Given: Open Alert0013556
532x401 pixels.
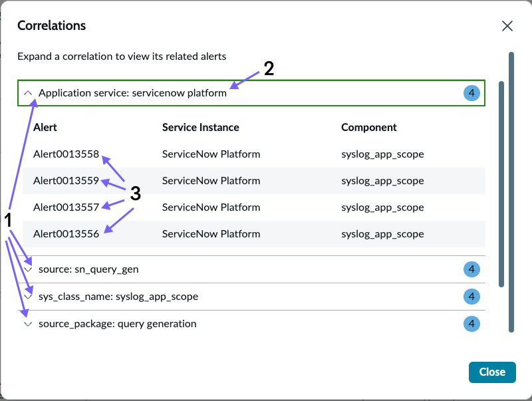Looking at the screenshot, I should [x=66, y=233].
